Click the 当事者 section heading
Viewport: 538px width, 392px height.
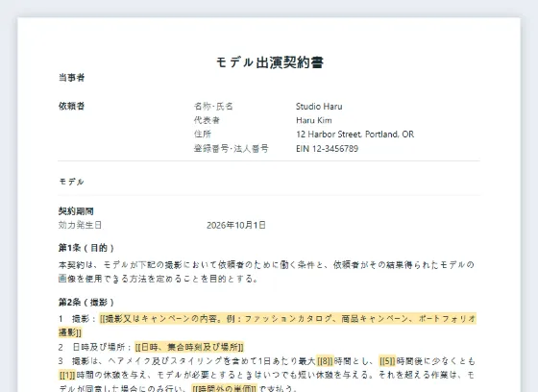[x=71, y=78]
